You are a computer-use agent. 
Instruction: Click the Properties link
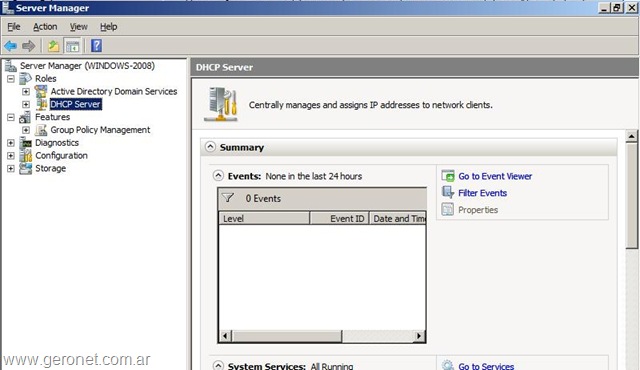click(478, 210)
